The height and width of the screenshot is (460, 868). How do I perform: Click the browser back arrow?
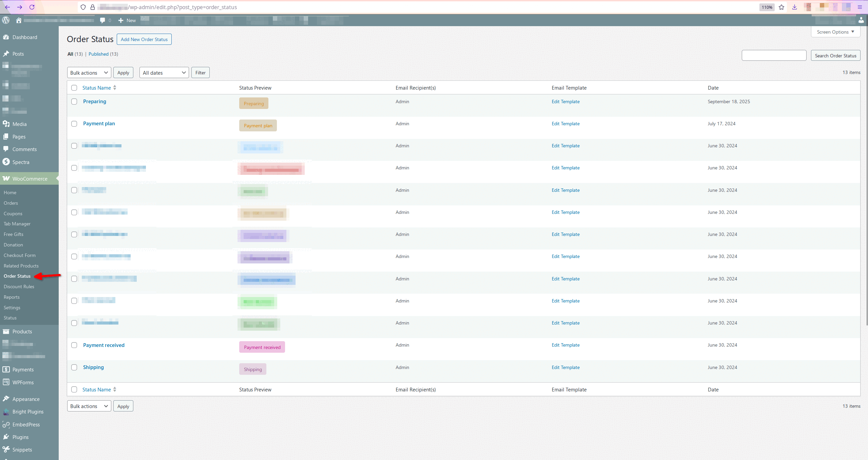[x=7, y=7]
